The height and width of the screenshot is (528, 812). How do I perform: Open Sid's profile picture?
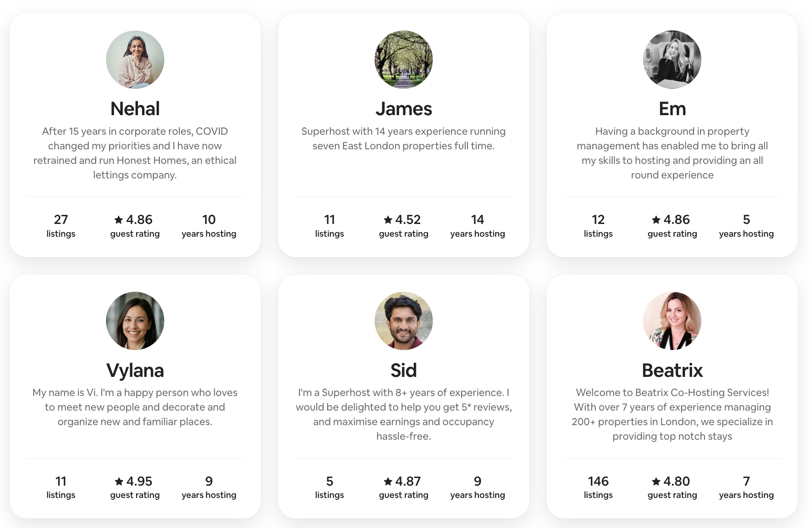(404, 321)
